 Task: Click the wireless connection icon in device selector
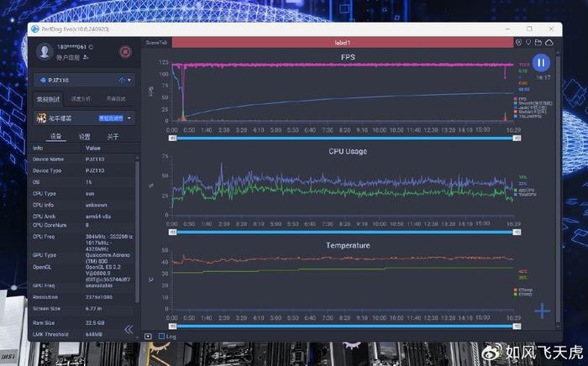(122, 81)
